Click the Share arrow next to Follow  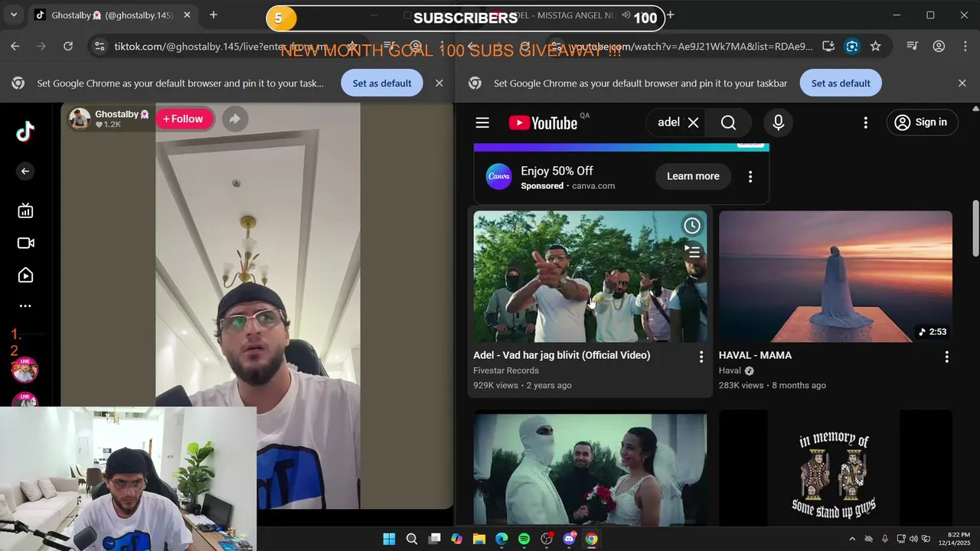(x=235, y=119)
